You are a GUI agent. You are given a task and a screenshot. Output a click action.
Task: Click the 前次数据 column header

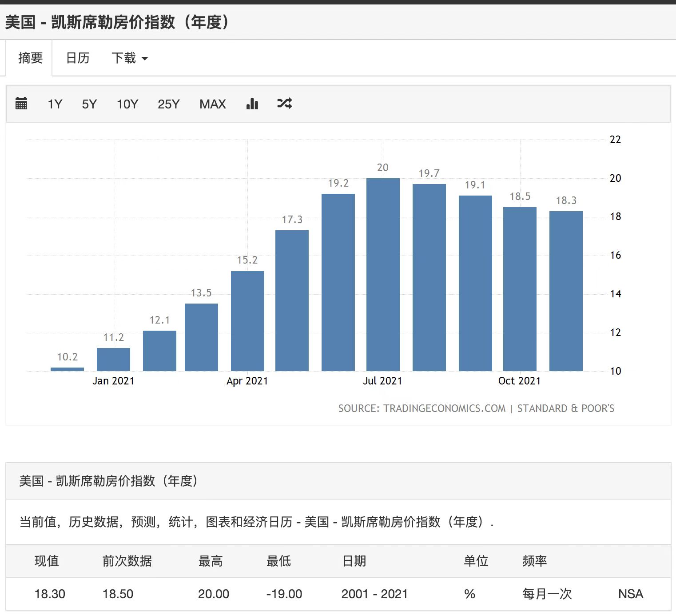coord(127,561)
